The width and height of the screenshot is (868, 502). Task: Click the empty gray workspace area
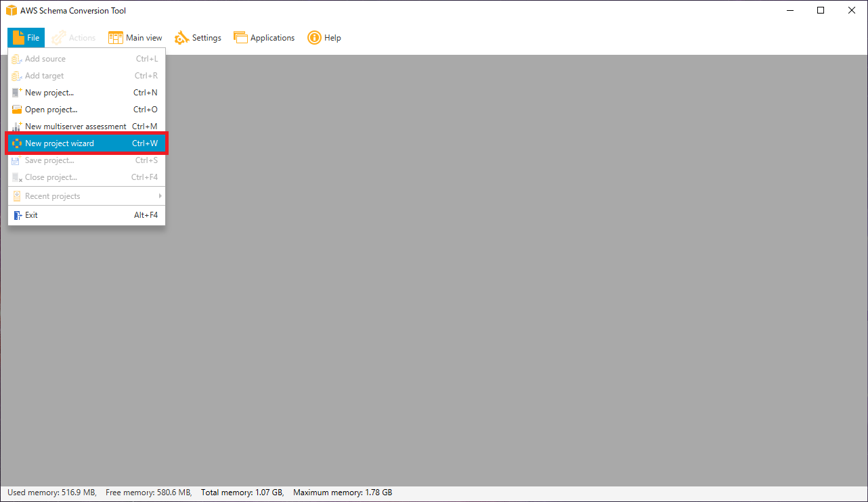tap(515, 271)
